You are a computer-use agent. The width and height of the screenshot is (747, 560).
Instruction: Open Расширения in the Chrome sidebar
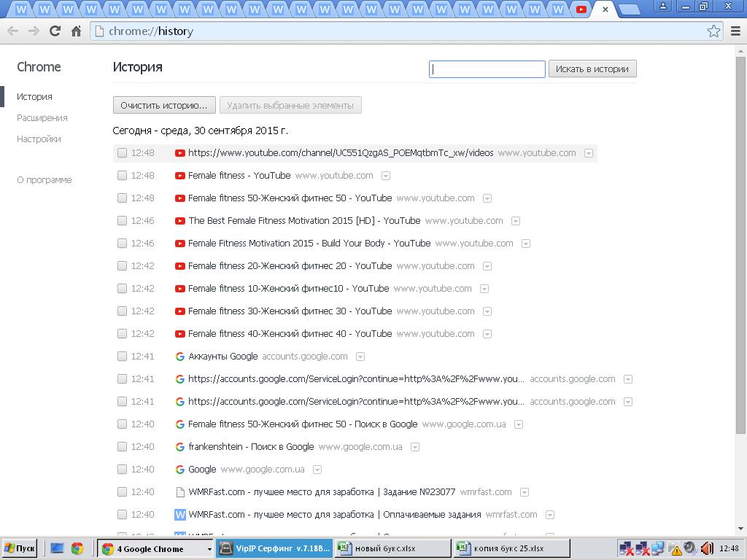[42, 118]
